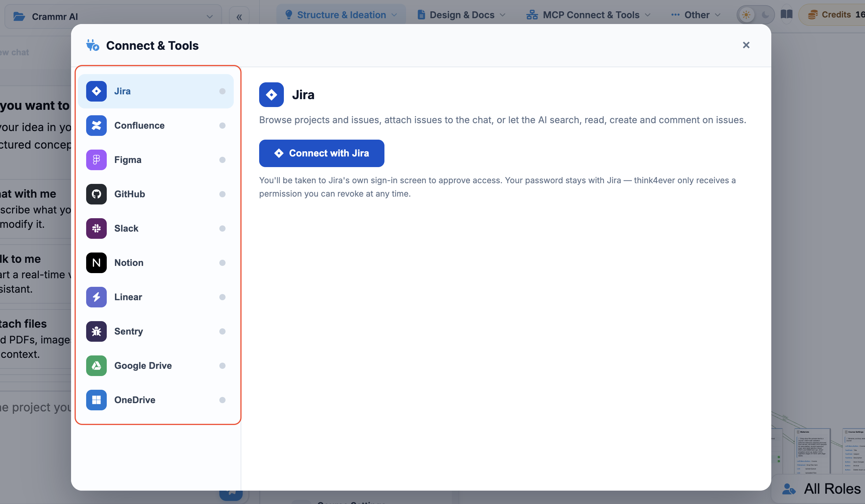Open MCP Connect & Tools menu
Viewport: 865px width, 504px height.
click(x=588, y=15)
